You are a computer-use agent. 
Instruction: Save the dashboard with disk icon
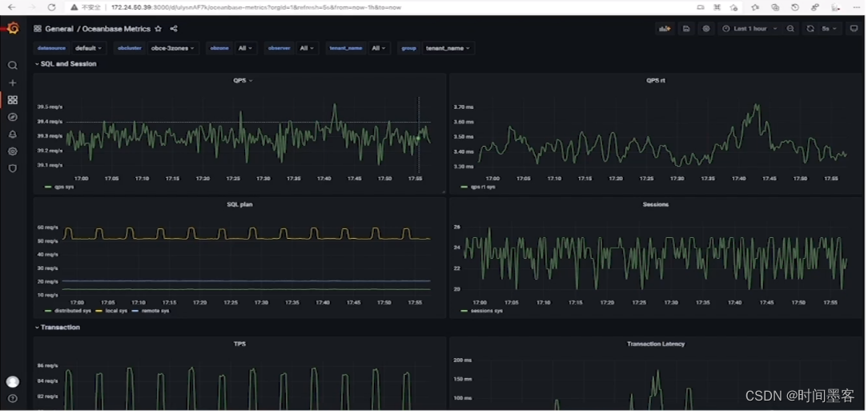[x=686, y=29]
